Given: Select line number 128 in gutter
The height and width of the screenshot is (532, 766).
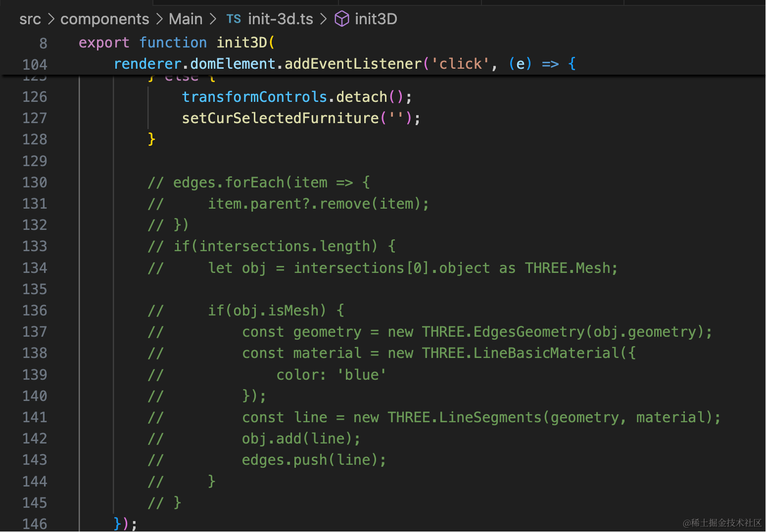Looking at the screenshot, I should (x=35, y=139).
